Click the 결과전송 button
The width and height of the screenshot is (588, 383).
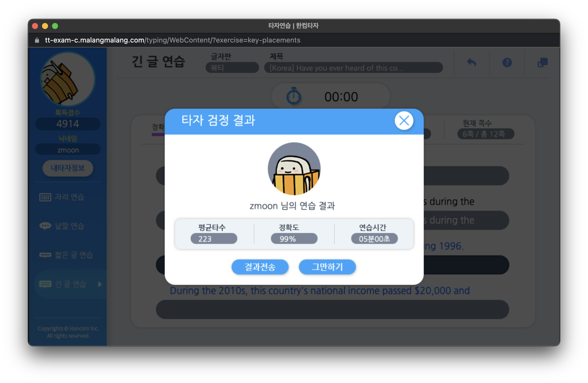(x=260, y=267)
